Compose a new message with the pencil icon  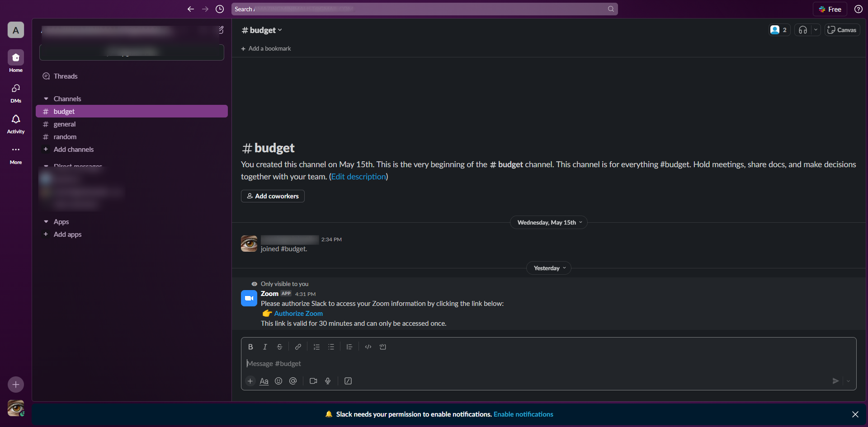[x=221, y=30]
